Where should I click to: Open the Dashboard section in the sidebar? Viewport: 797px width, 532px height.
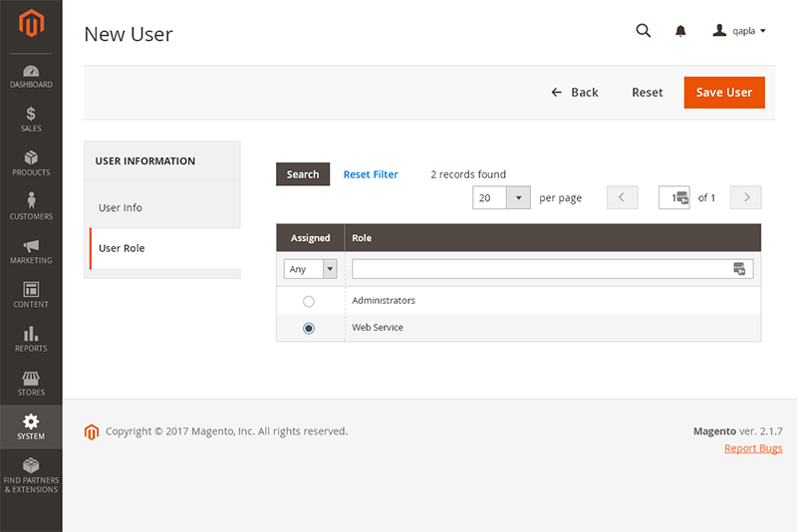click(x=31, y=77)
